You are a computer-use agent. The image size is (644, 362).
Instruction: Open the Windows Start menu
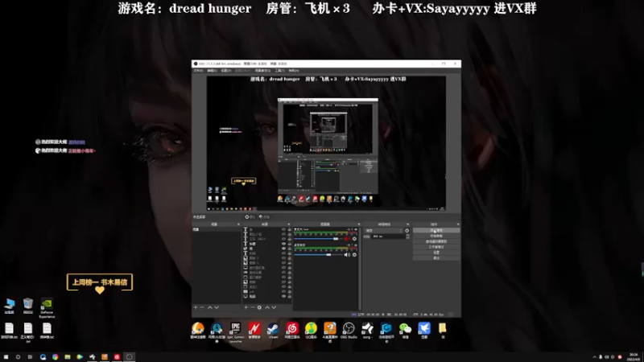point(6,356)
